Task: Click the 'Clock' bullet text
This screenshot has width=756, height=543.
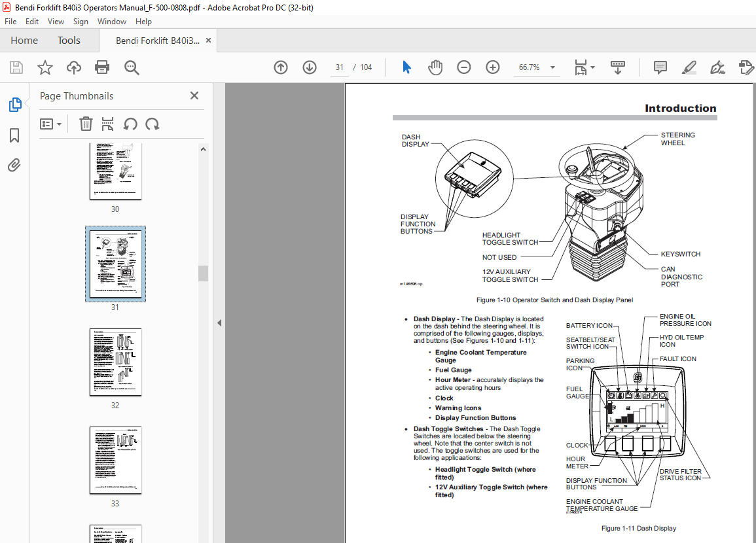Action: pos(444,398)
